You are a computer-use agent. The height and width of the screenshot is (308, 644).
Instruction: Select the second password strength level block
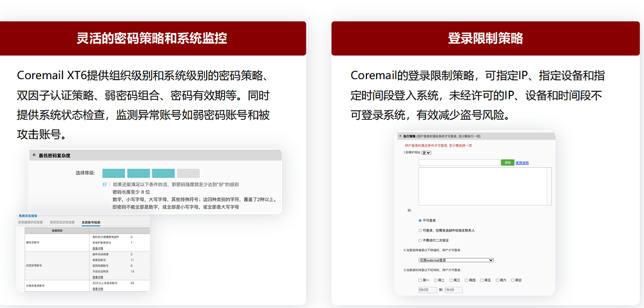[138, 173]
